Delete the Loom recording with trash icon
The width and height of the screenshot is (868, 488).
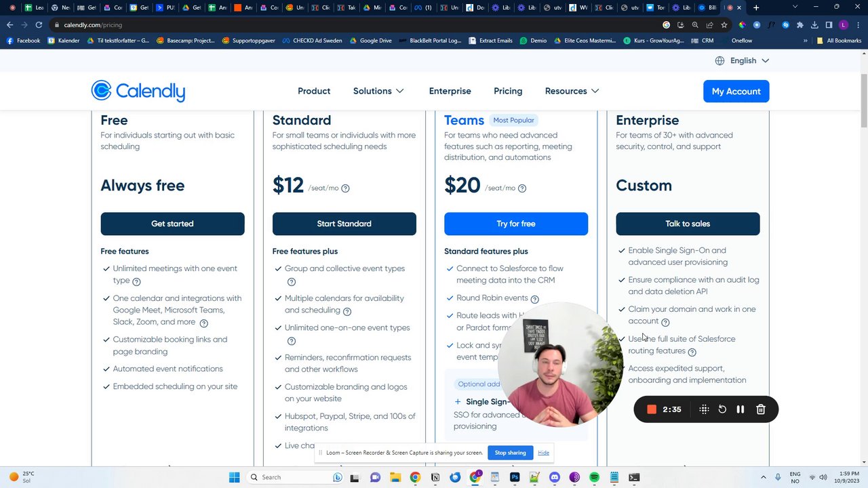click(x=761, y=409)
